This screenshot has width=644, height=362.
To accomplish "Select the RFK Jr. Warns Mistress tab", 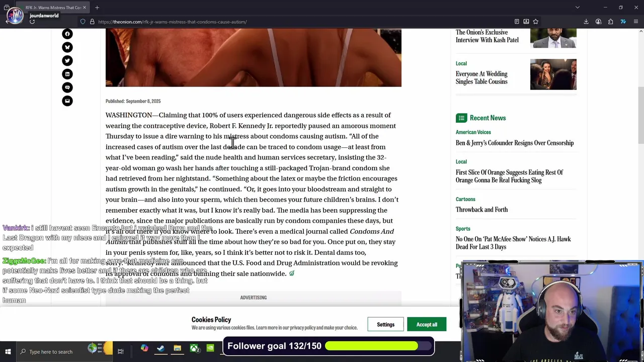I will [x=53, y=8].
